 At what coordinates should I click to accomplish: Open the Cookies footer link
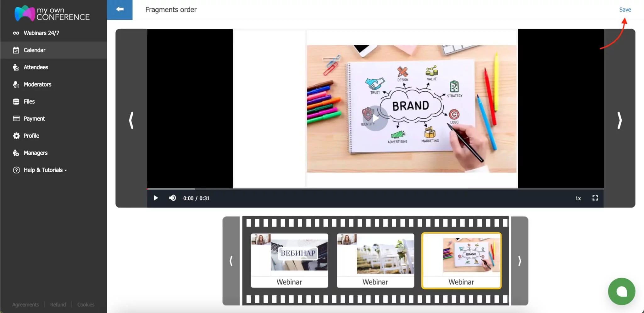pos(85,304)
